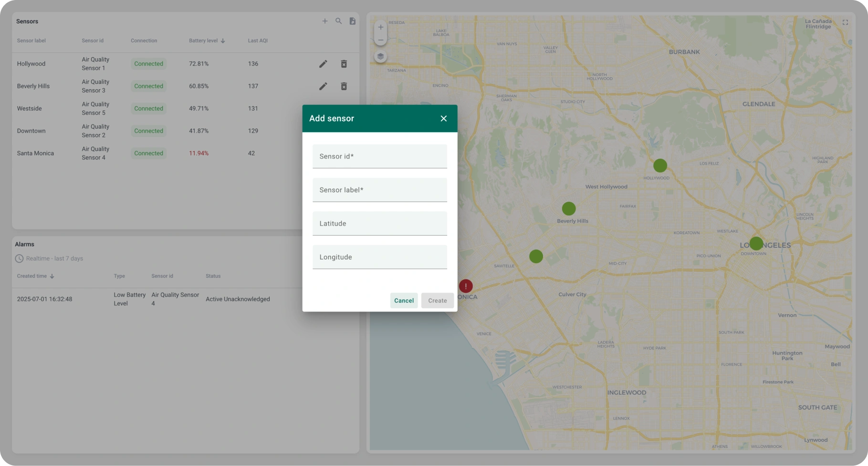Open the sensors search icon
This screenshot has width=868, height=466.
pos(339,21)
